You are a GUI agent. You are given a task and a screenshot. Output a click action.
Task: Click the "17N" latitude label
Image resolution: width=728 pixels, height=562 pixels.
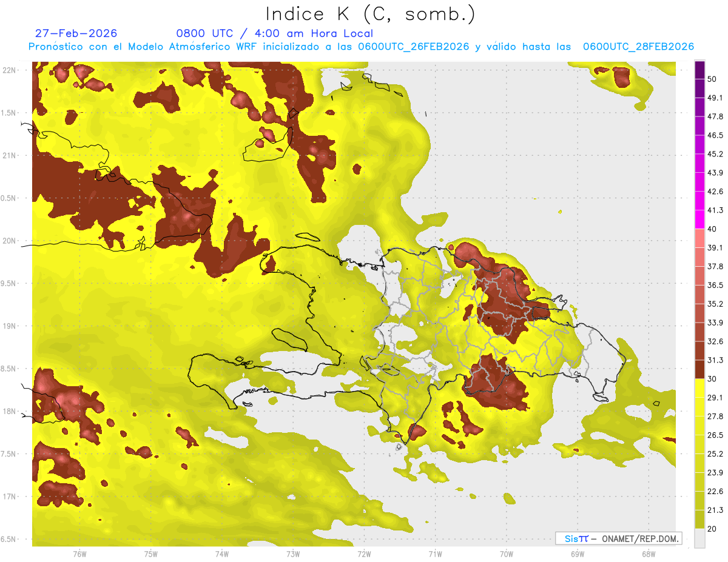pos(10,497)
